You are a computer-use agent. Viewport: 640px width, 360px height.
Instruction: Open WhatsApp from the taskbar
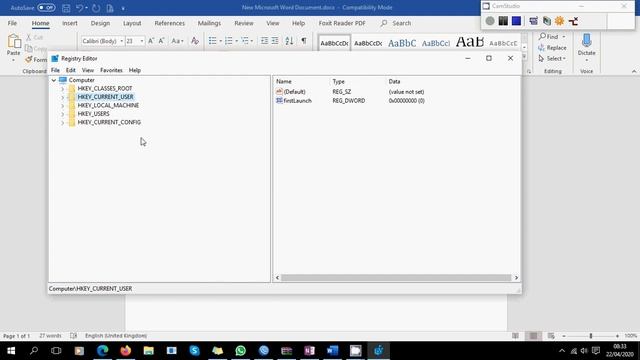[x=240, y=351]
